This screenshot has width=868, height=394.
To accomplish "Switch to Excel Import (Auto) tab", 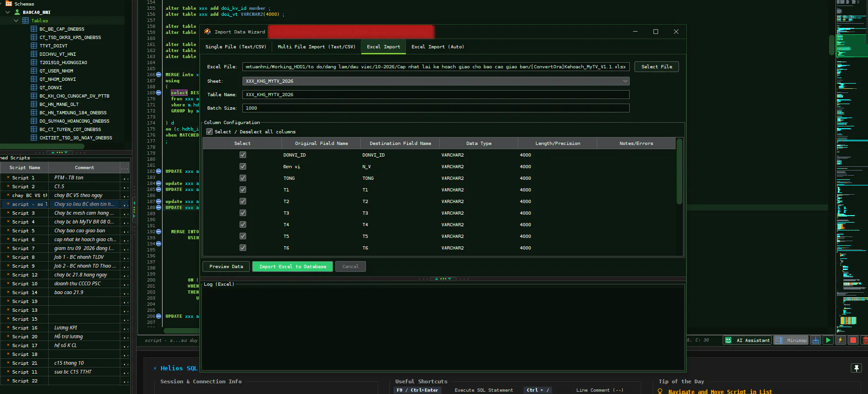I will 437,46.
